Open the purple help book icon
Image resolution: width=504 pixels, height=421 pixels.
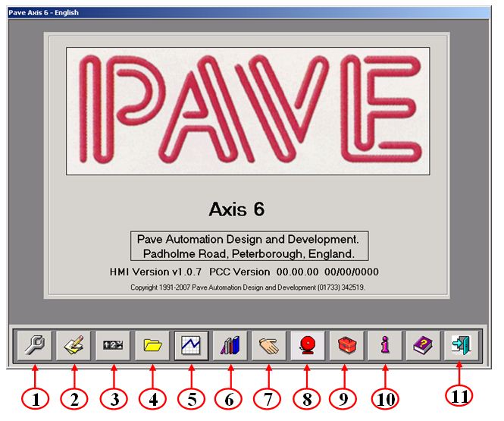423,346
